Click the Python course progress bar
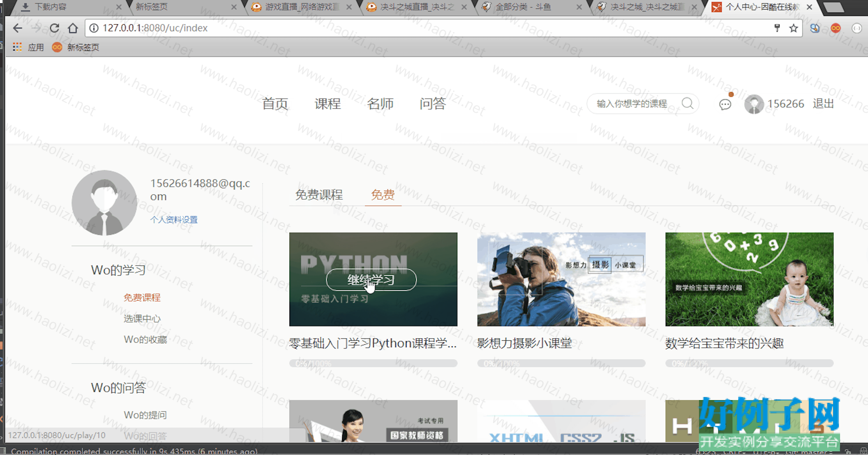The image size is (868, 455). coord(373,363)
